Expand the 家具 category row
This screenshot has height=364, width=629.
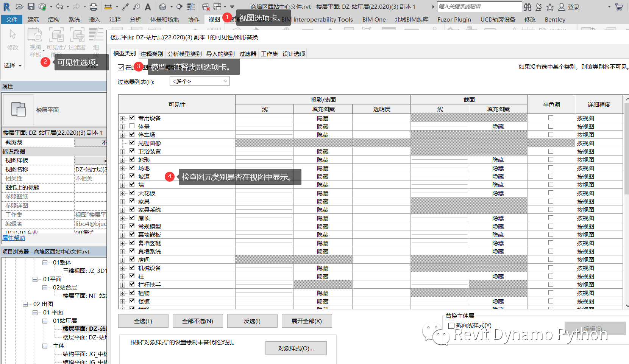click(x=122, y=202)
